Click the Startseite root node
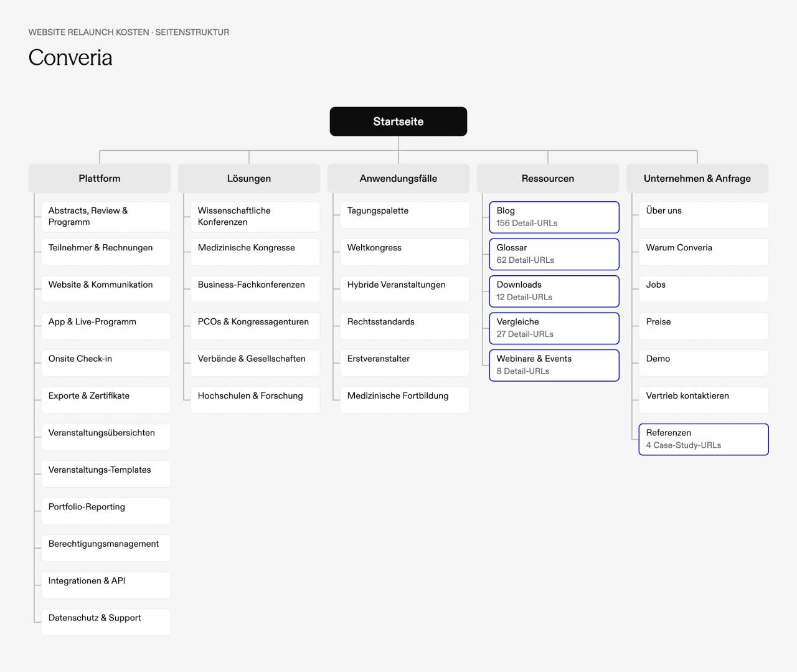Image resolution: width=797 pixels, height=672 pixels. [398, 121]
